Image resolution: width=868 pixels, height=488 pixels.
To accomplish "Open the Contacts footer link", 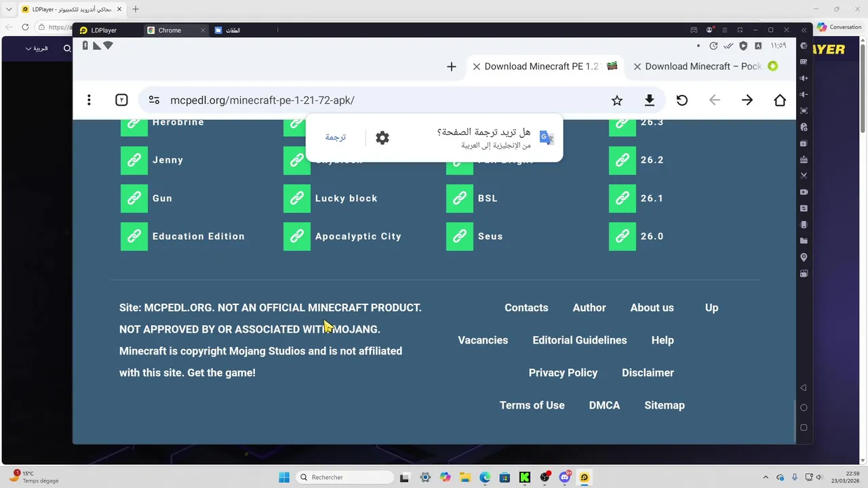I will pos(526,308).
